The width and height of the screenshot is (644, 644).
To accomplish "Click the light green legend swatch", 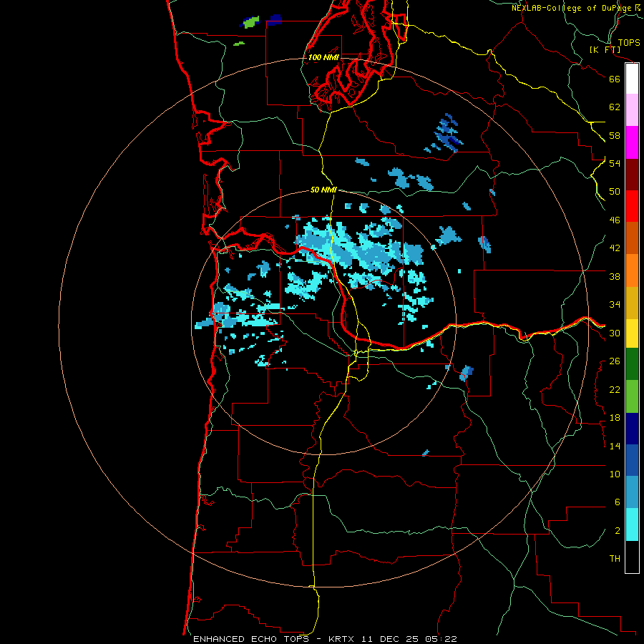I will (632, 396).
